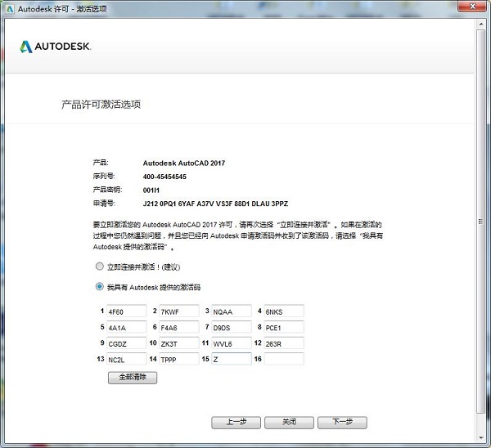This screenshot has width=491, height=448.
Task: Click the request code starting with J212 0PQ1
Action: tap(215, 204)
